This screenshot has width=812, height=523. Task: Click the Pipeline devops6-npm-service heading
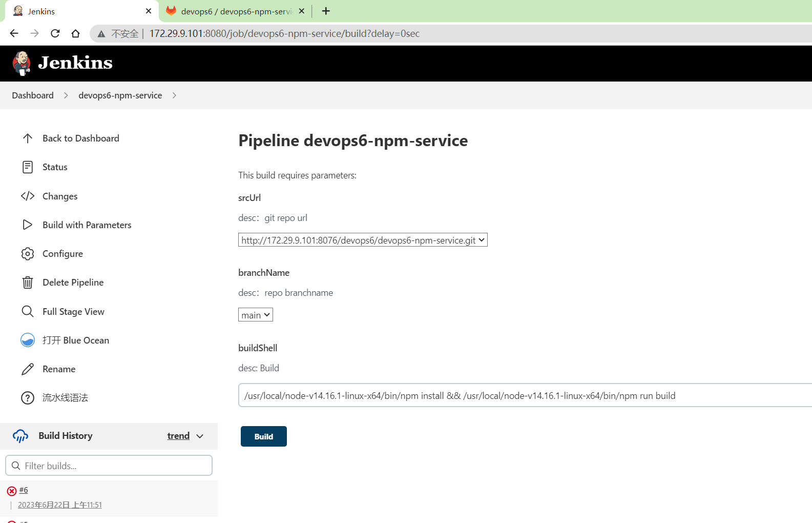353,140
